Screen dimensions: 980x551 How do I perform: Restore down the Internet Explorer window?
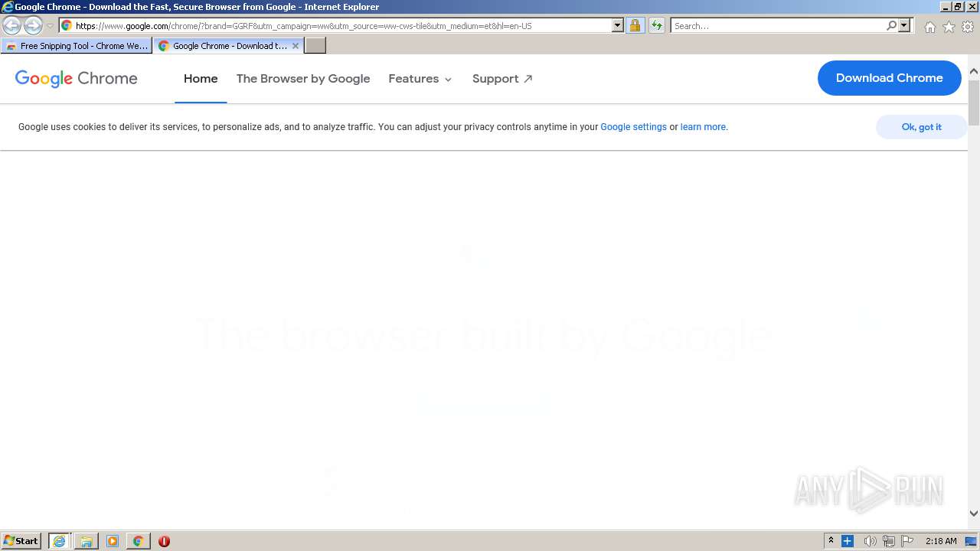pos(958,6)
